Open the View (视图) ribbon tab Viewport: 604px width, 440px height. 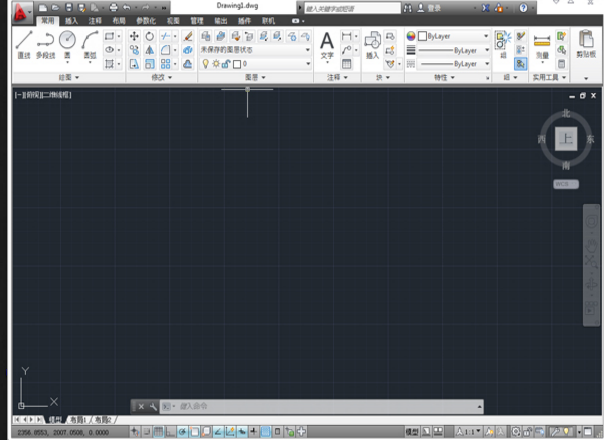tap(174, 20)
